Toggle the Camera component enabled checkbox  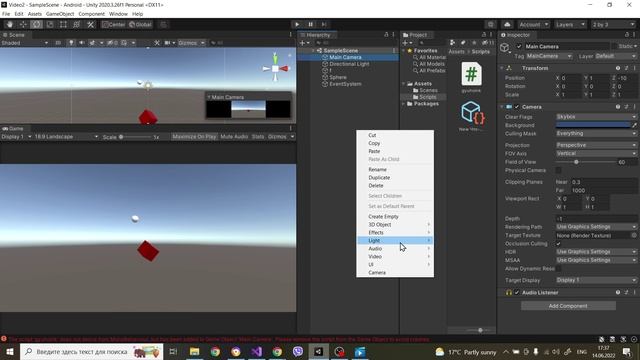click(x=517, y=107)
